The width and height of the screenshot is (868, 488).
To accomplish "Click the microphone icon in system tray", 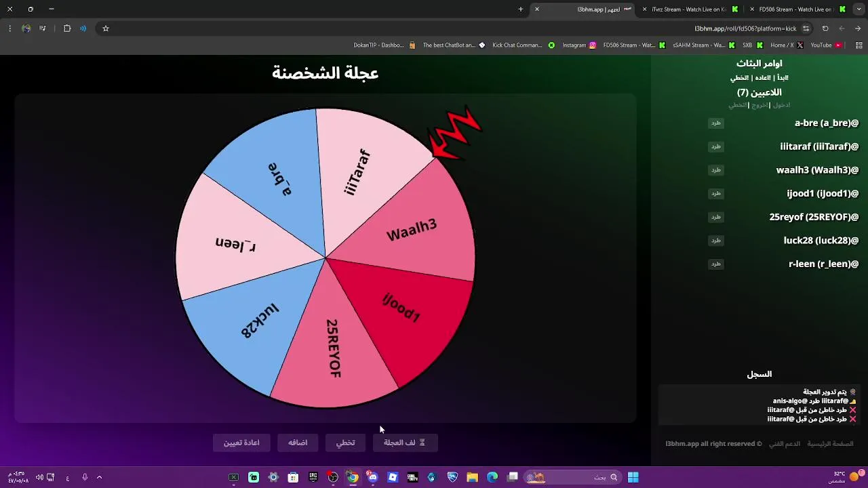I will pyautogui.click(x=85, y=477).
